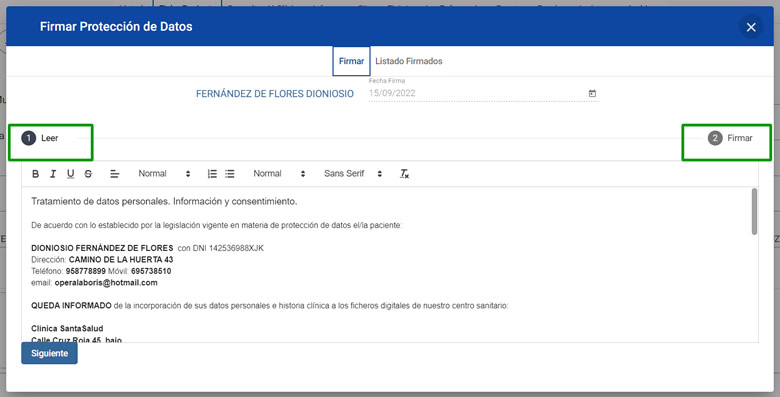Open the Sans Serif font dropdown
The width and height of the screenshot is (780, 397).
[353, 174]
